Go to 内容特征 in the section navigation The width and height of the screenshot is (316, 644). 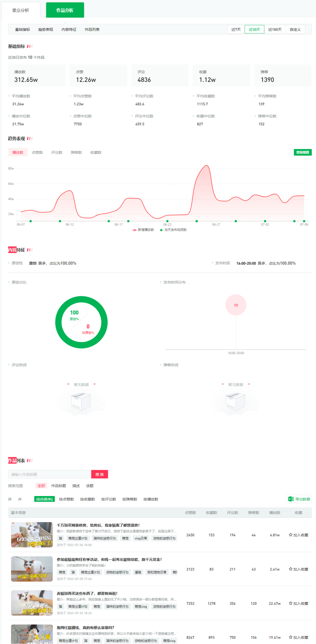coord(69,30)
